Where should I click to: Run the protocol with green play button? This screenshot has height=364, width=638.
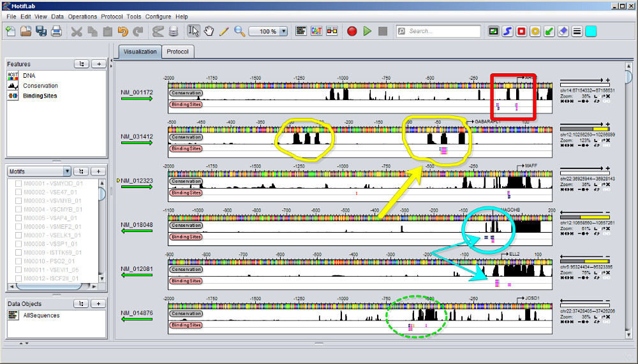(x=367, y=31)
